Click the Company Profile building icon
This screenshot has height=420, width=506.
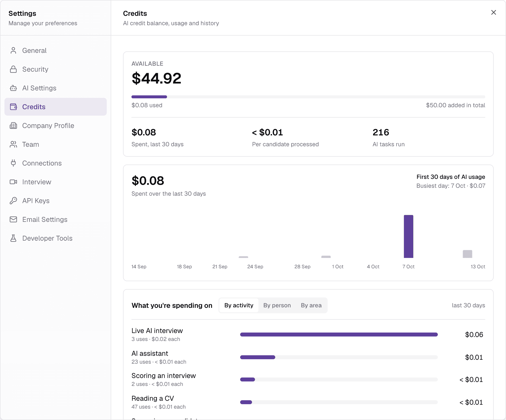pyautogui.click(x=13, y=126)
